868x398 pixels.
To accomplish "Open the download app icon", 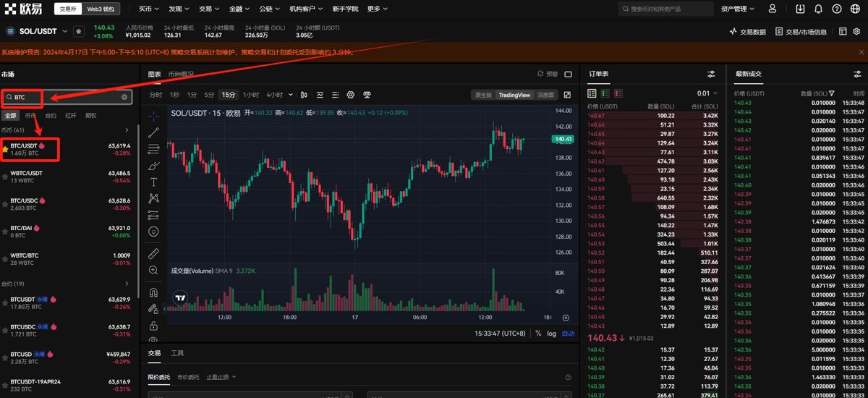I will point(800,9).
